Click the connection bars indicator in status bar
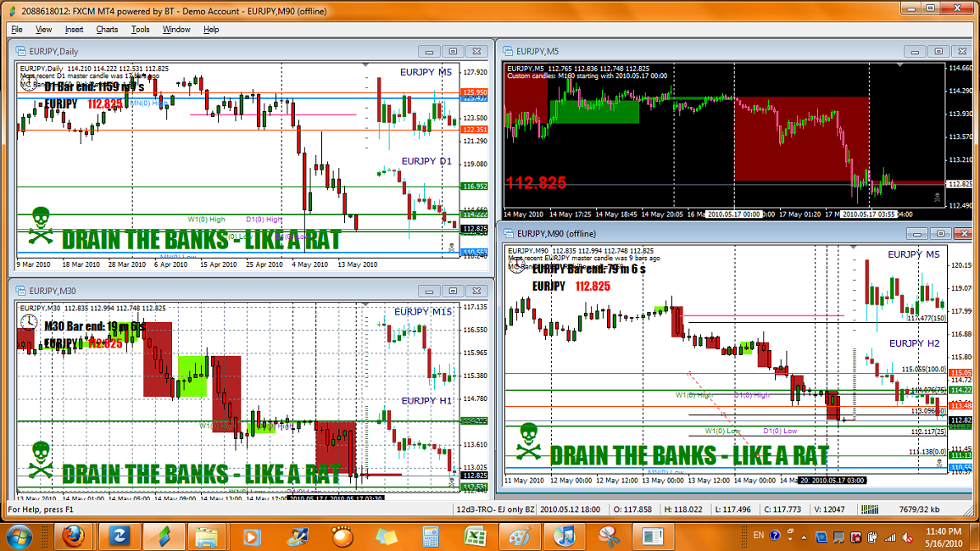 click(x=870, y=509)
